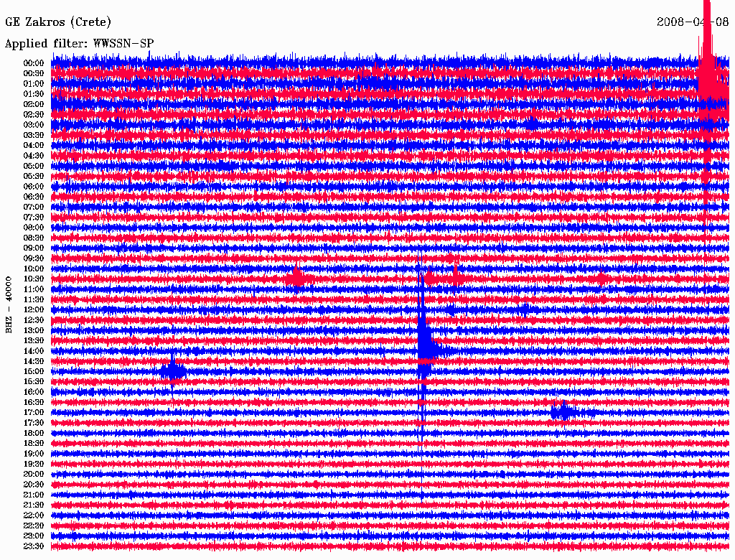The width and height of the screenshot is (735, 560).
Task: Click the blue event burst on the 15:00 trace
Action: coord(173,371)
